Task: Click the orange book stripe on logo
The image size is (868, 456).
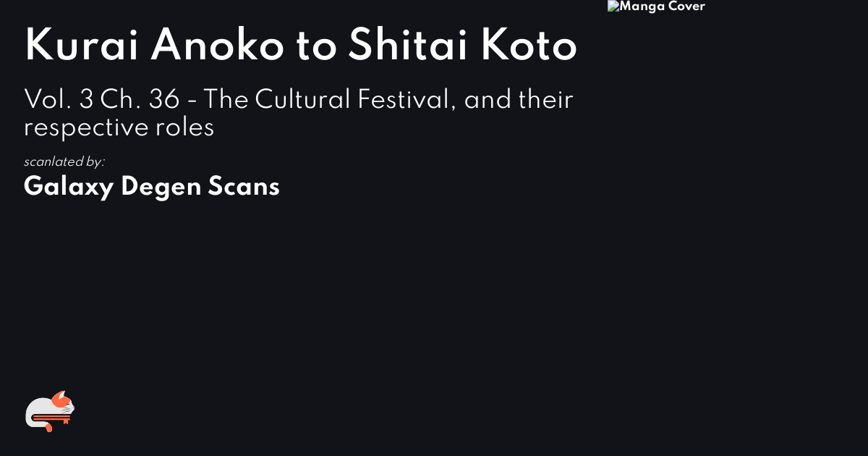Action: (51, 418)
